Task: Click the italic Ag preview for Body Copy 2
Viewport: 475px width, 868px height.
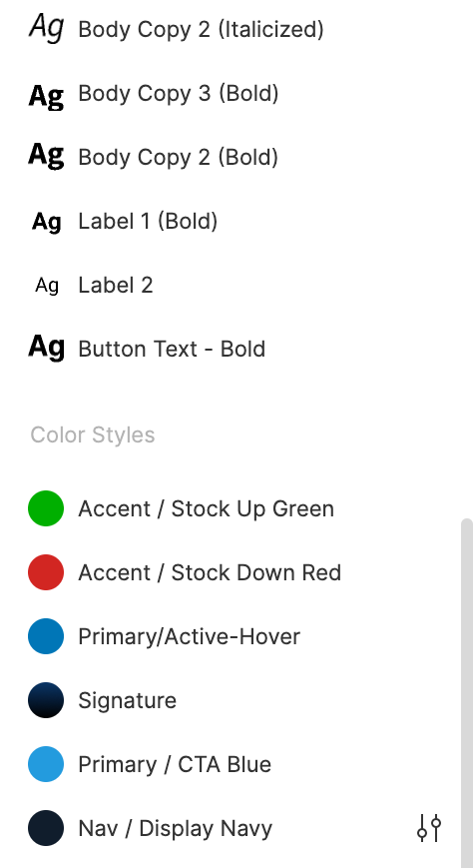Action: pyautogui.click(x=47, y=27)
